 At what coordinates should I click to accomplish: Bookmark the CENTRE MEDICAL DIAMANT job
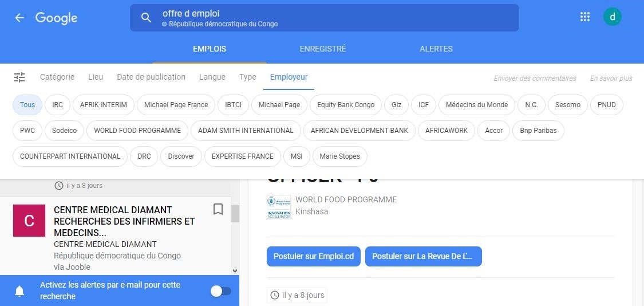(x=218, y=209)
